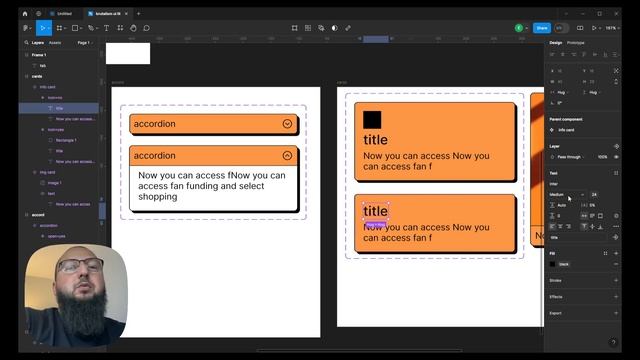This screenshot has width=640, height=360.
Task: Select the Comment tool
Action: pyautogui.click(x=147, y=28)
